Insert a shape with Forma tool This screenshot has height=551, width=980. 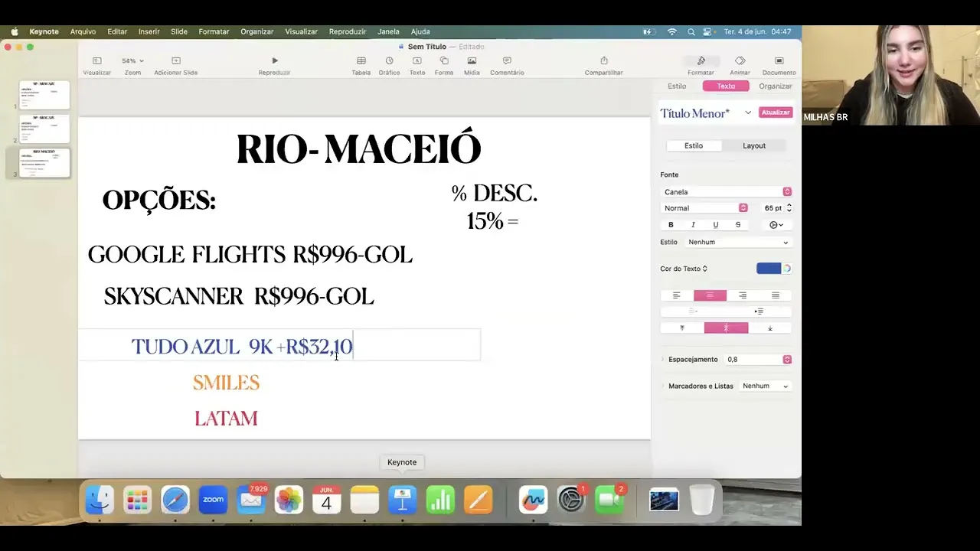pyautogui.click(x=444, y=66)
